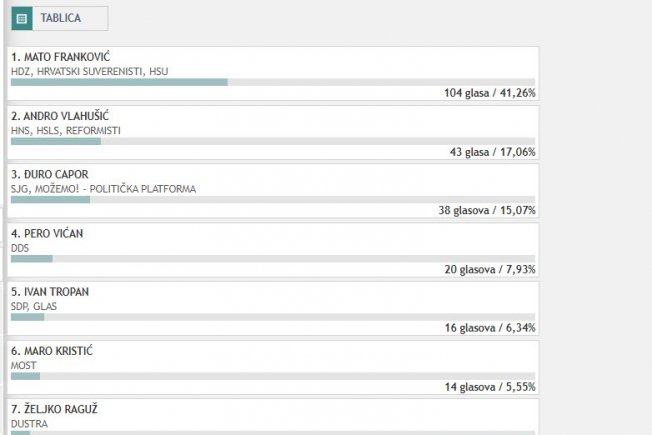Click the HDZ, HRVATSKI SUVERENISTI, HSU label
652x435 pixels.
89,72
